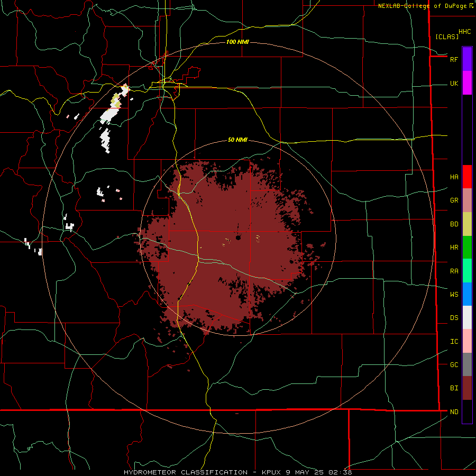Click the '100 NMI' range ring label
Screen dimensions: 476x476
237,42
